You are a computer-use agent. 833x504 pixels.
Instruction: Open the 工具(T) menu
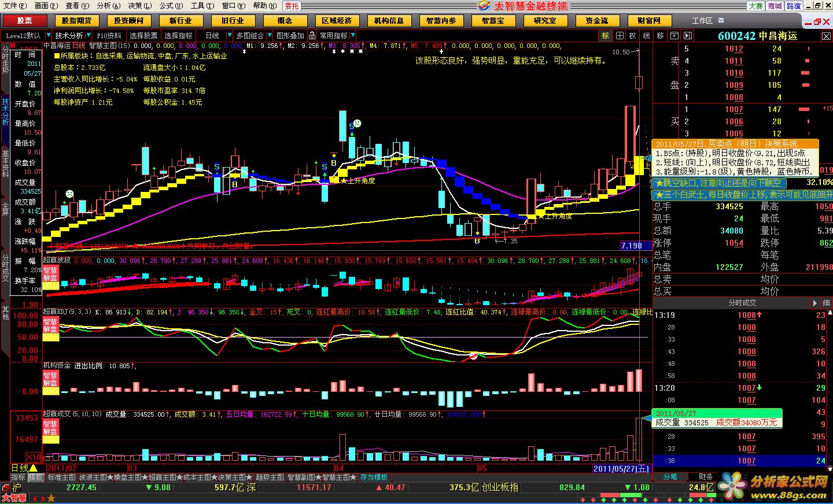[202, 6]
